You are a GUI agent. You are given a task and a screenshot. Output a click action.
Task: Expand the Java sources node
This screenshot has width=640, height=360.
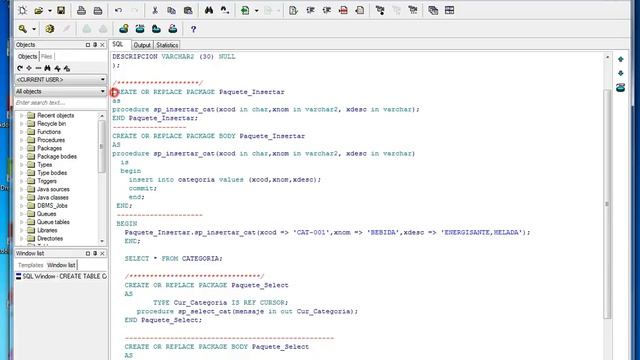coord(21,189)
